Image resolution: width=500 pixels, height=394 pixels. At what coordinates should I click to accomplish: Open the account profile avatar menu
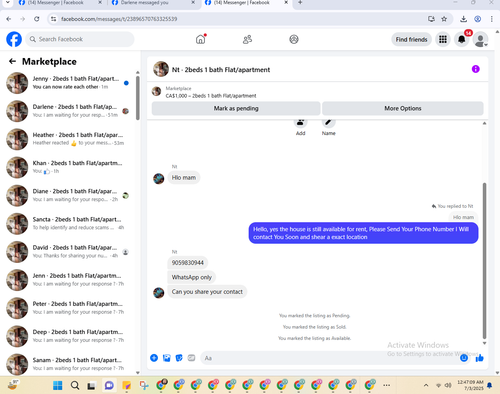tap(481, 40)
